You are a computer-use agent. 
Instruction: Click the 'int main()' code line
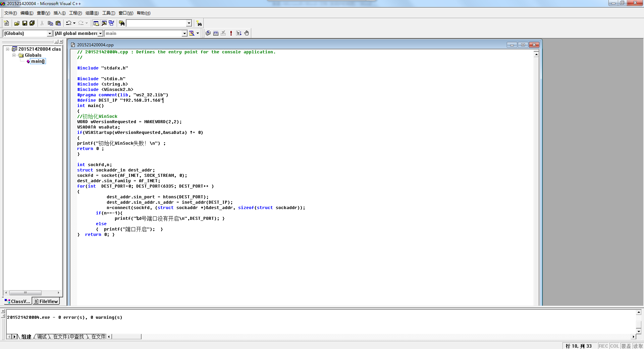coord(91,106)
